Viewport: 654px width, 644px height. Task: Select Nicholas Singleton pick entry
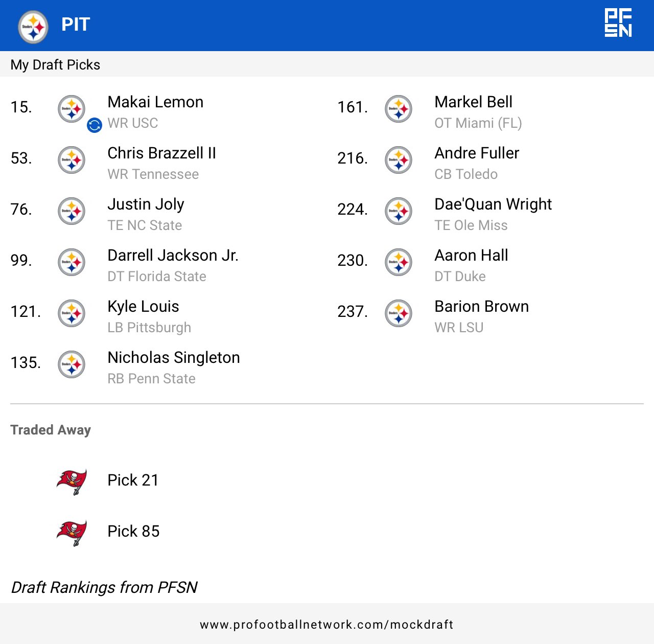click(x=173, y=358)
